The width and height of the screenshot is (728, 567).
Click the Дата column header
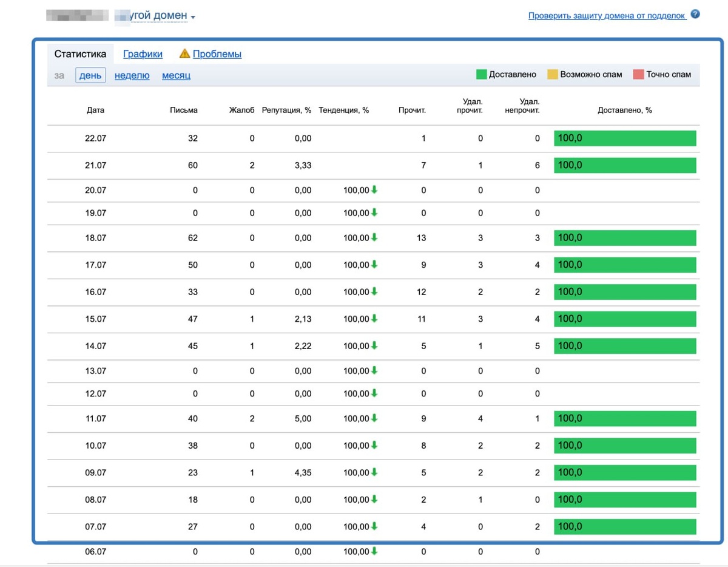95,110
